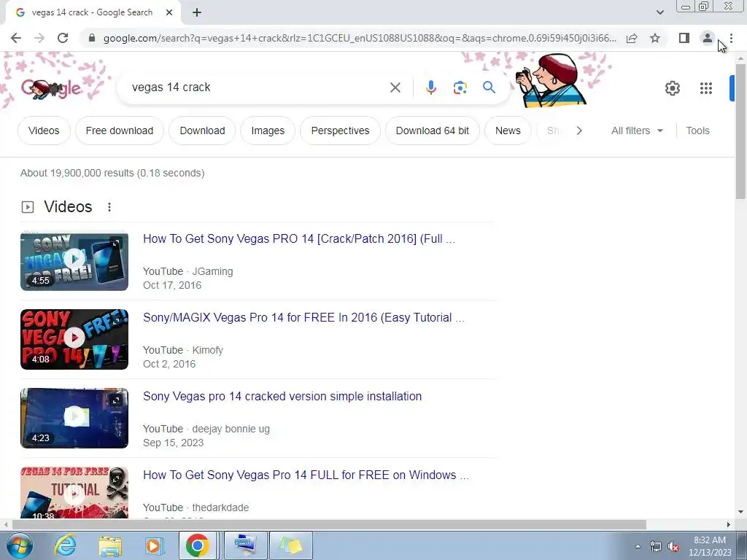Start voice search with the microphone
The image size is (747, 560).
click(x=430, y=87)
